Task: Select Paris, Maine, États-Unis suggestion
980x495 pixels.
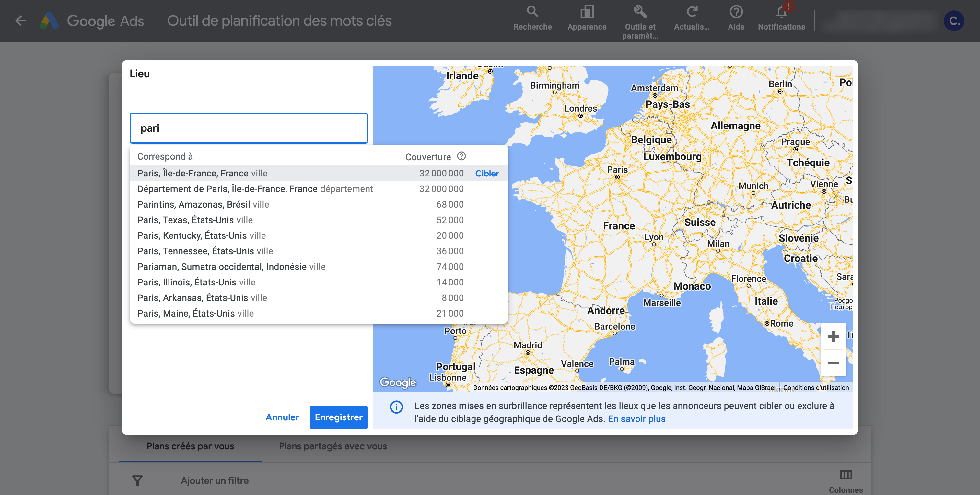Action: pos(319,313)
